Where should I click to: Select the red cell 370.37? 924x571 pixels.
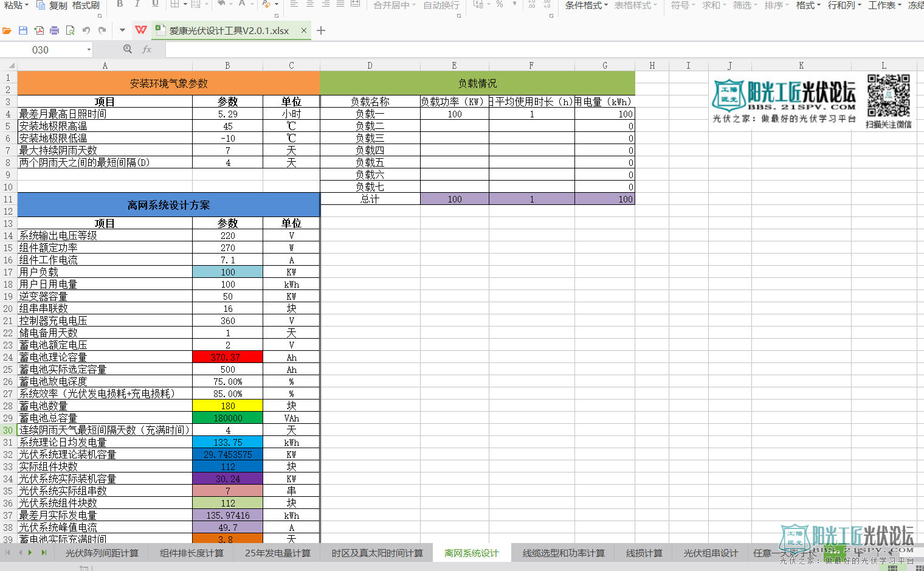[227, 357]
